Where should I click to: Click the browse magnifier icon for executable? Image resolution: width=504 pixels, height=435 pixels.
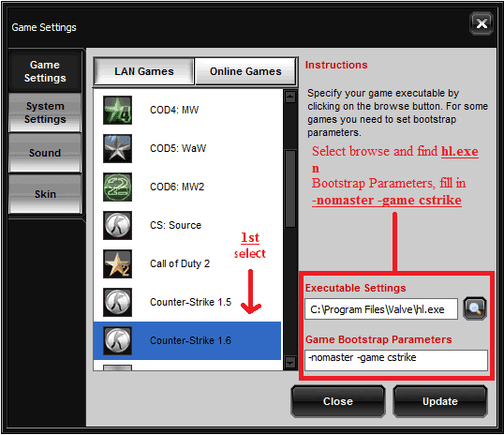coord(475,308)
